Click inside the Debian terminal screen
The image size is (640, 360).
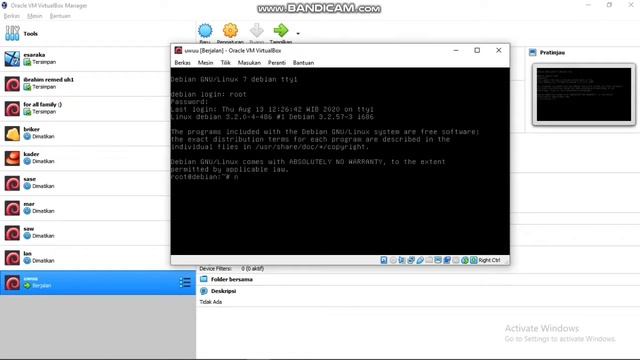[340, 161]
